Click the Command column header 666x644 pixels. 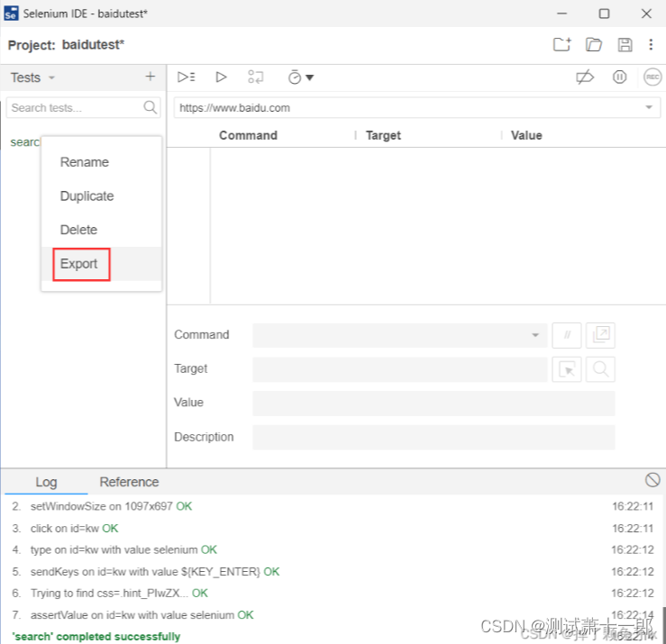tap(248, 135)
